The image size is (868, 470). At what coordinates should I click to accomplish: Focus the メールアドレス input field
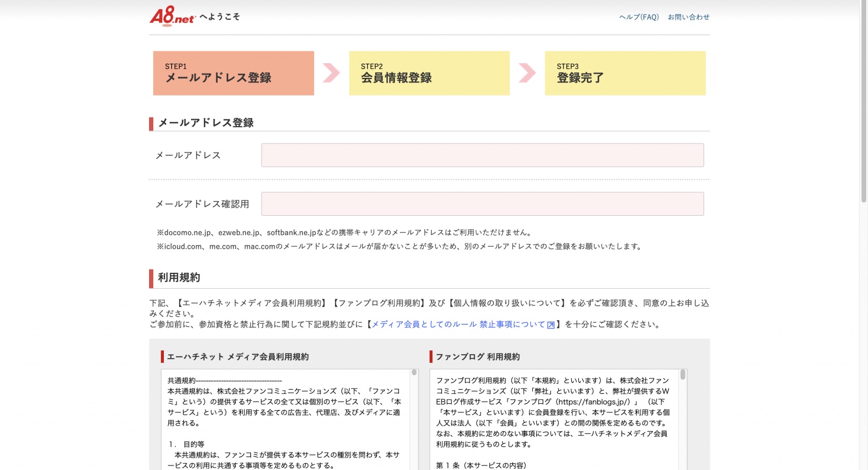pyautogui.click(x=483, y=155)
